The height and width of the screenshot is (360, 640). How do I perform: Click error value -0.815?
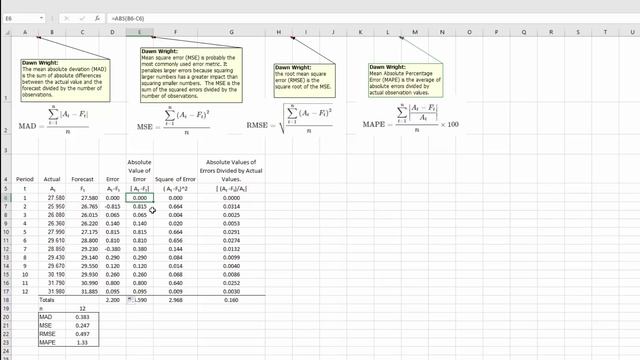click(112, 207)
